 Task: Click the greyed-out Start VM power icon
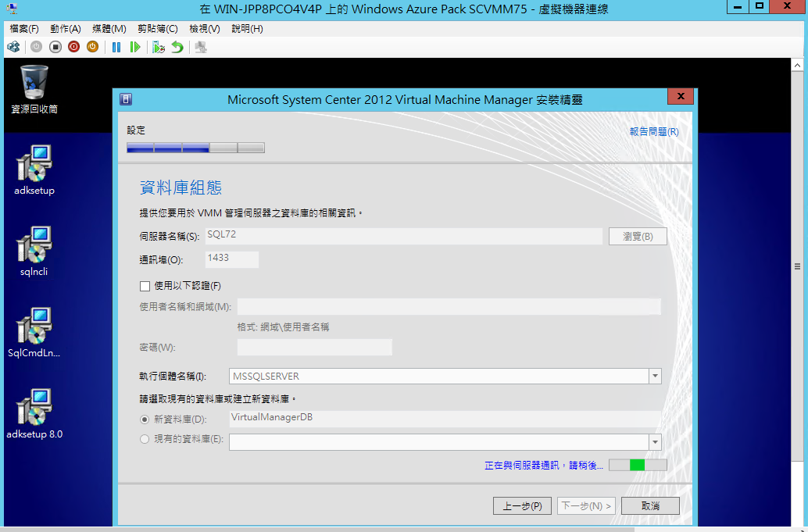(36, 47)
